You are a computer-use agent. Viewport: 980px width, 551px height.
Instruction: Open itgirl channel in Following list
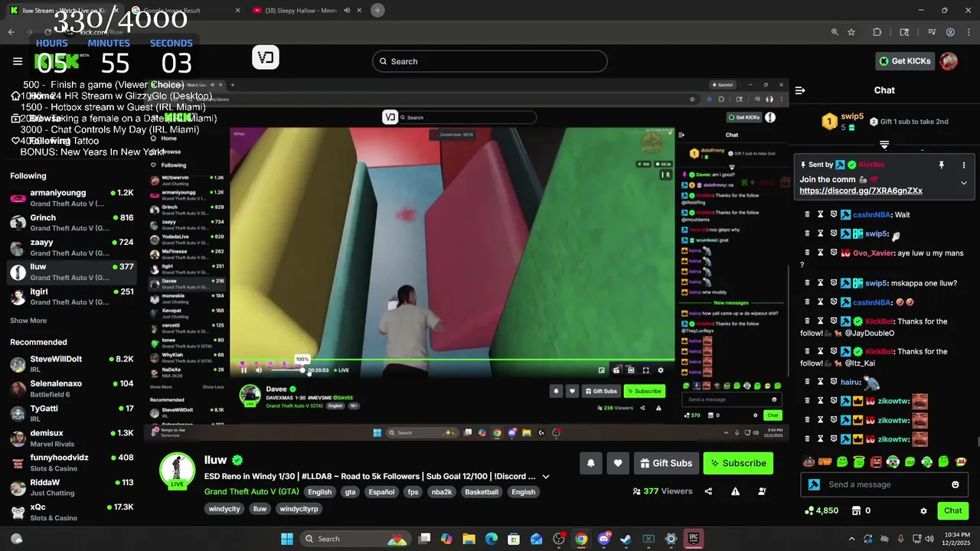(71, 296)
